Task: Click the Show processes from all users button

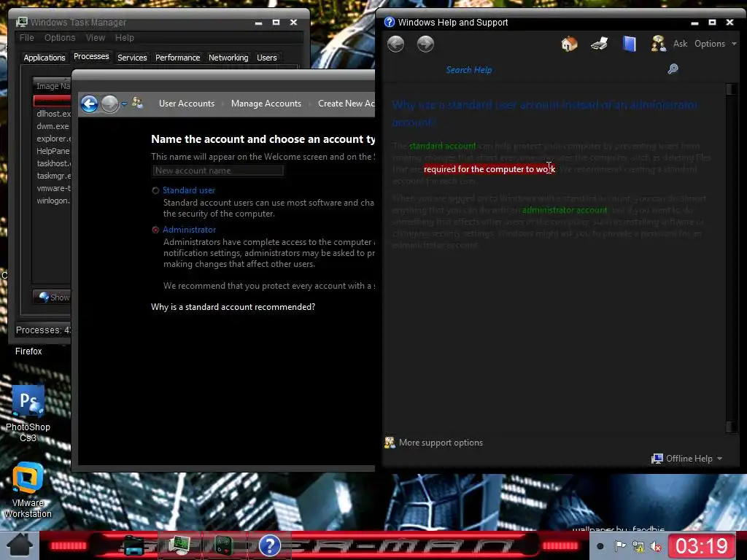Action: [53, 297]
